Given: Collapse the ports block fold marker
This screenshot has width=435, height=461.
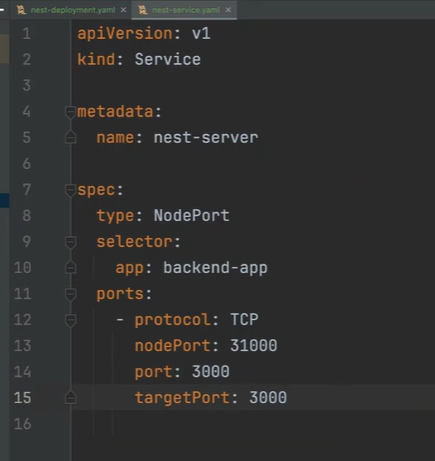Looking at the screenshot, I should (x=70, y=294).
